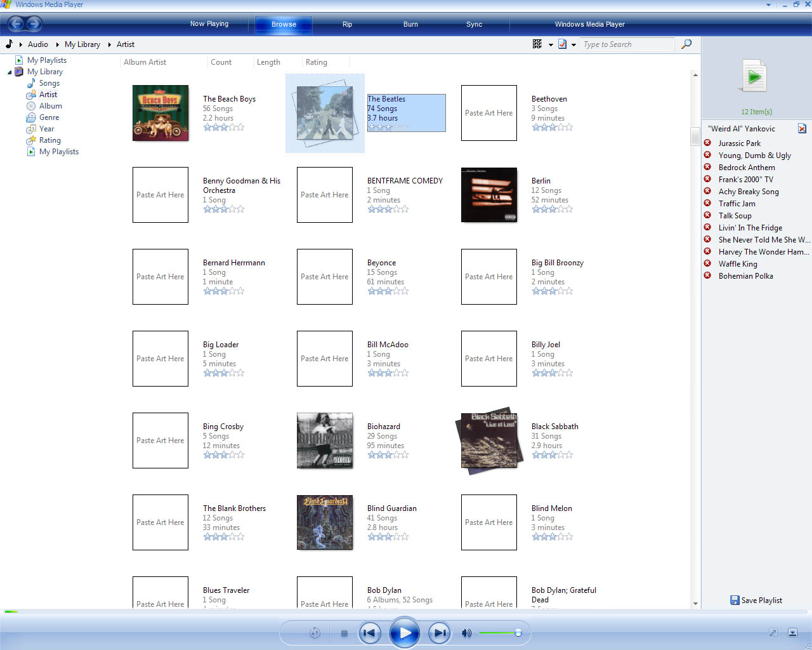Viewport: 812px width, 650px height.
Task: Click the Genre icon in the library tree
Action: pos(31,117)
